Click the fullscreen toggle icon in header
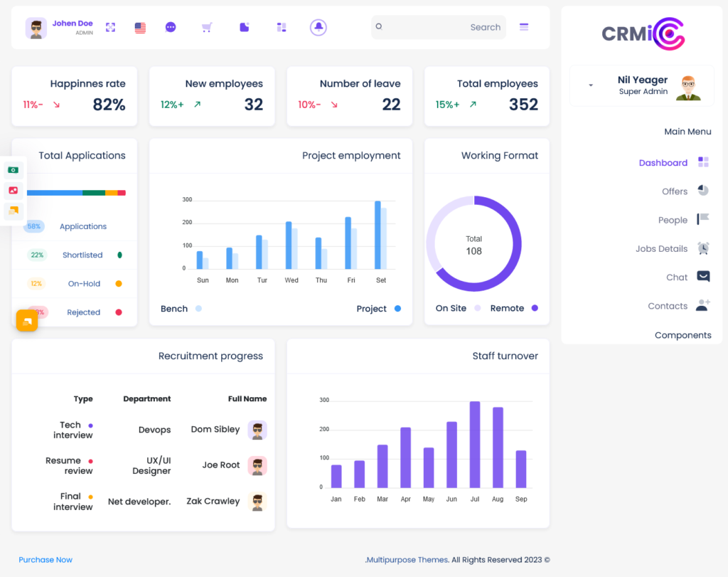The height and width of the screenshot is (577, 728). (110, 28)
